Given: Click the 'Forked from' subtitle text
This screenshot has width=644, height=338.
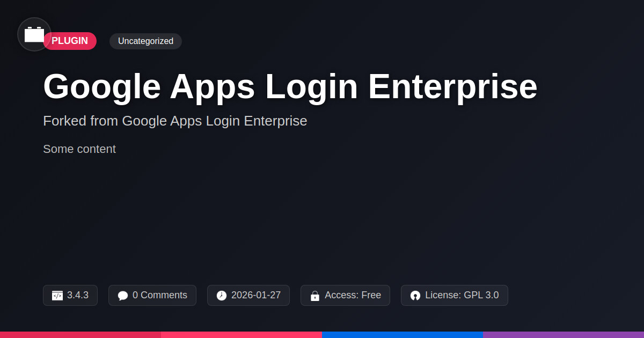Looking at the screenshot, I should point(175,121).
